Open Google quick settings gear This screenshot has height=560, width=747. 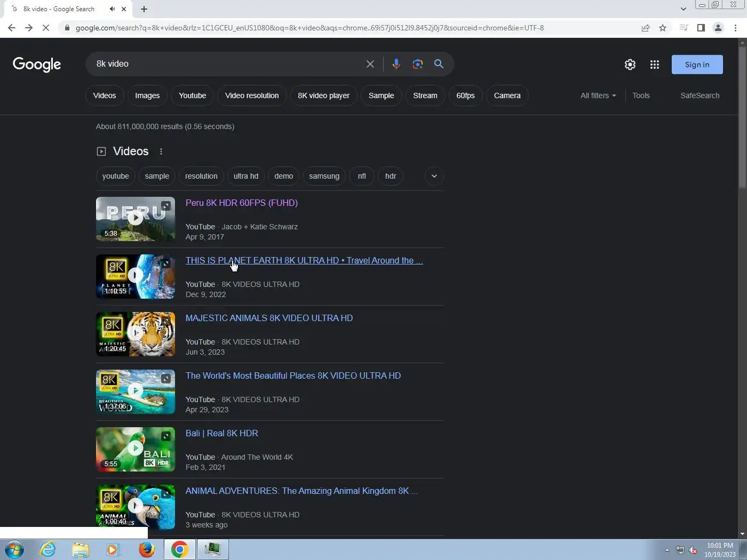click(x=630, y=65)
